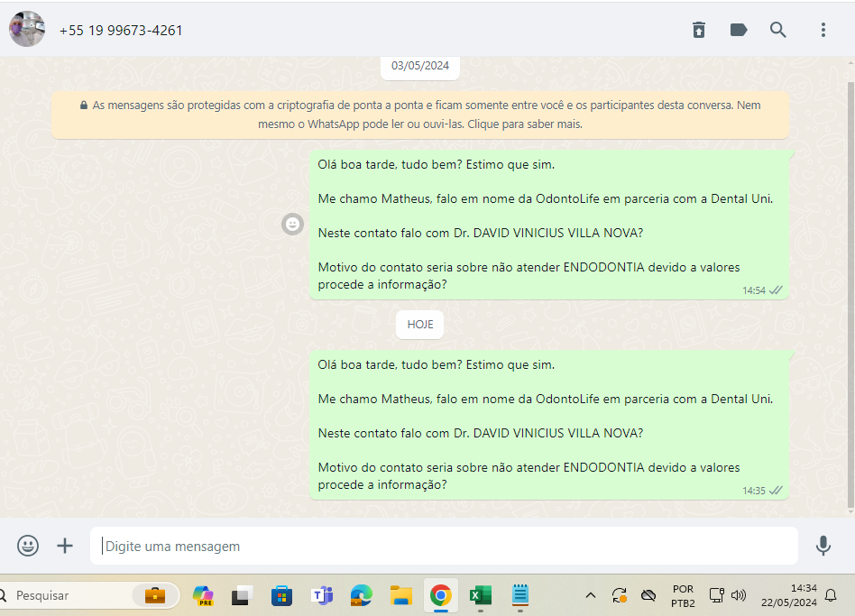Screen dimensions: 855x616
Task: Open volume control tray icon
Action: pos(739,595)
